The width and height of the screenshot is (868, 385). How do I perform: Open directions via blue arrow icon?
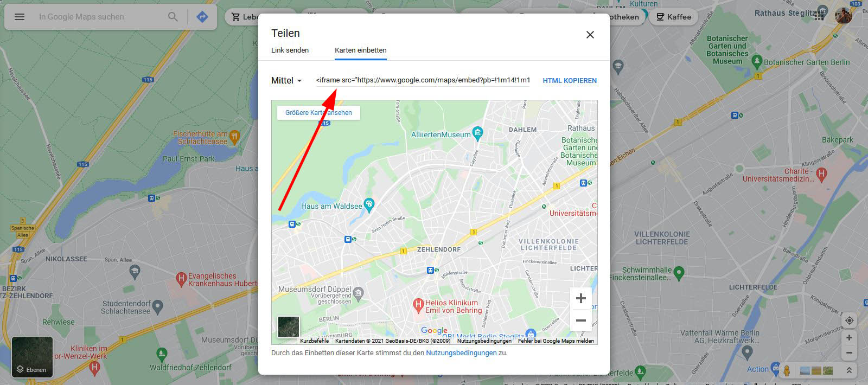click(x=202, y=17)
